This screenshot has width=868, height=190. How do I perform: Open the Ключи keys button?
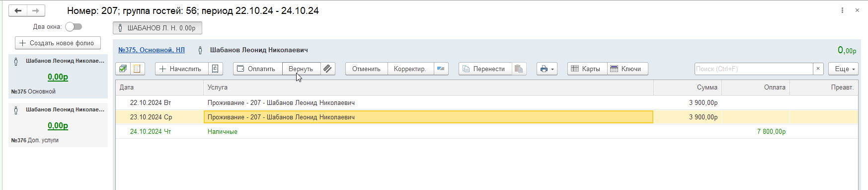(628, 69)
